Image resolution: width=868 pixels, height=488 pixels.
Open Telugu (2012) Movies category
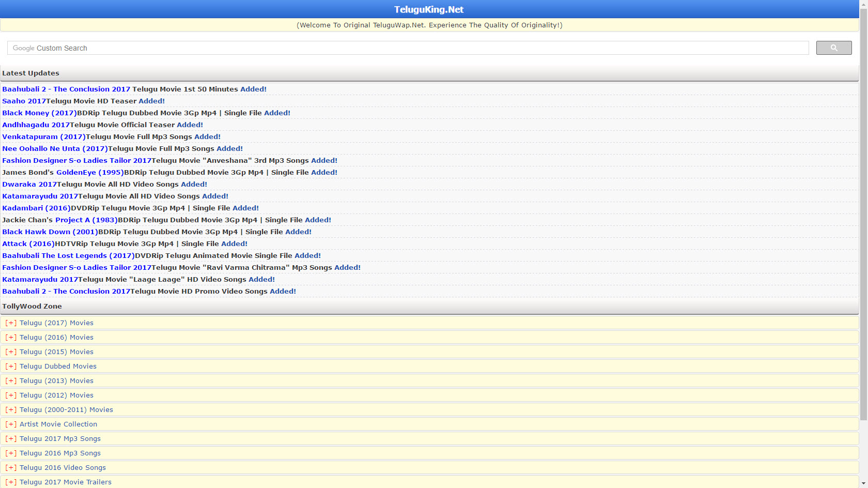pos(57,395)
